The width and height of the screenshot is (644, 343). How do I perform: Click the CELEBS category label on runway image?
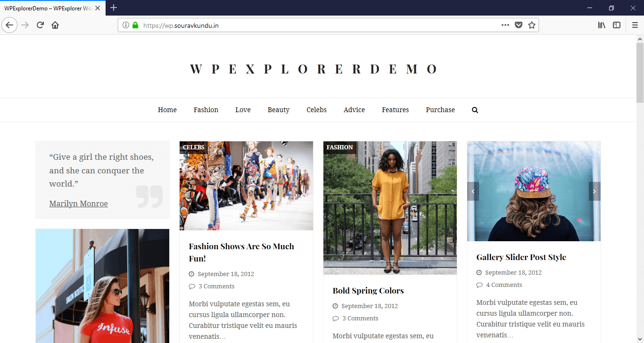193,147
